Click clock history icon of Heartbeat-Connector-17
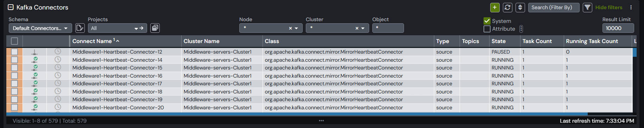 point(58,83)
